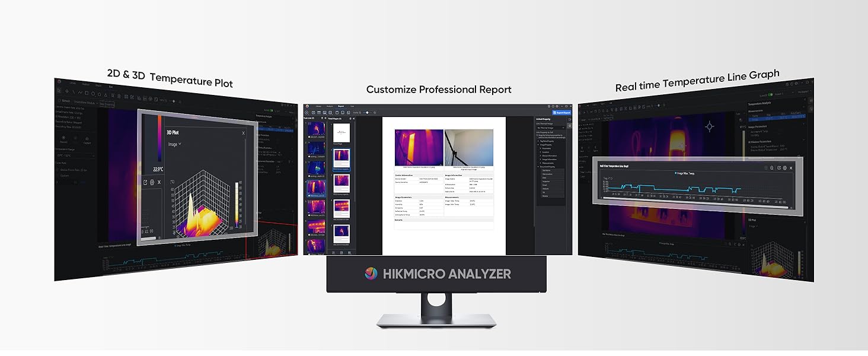Click the Remarks field in the report

(x=443, y=225)
